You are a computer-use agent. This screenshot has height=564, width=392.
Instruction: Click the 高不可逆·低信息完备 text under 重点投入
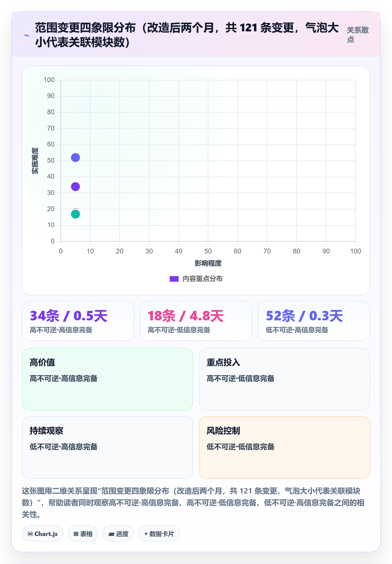[x=241, y=379]
